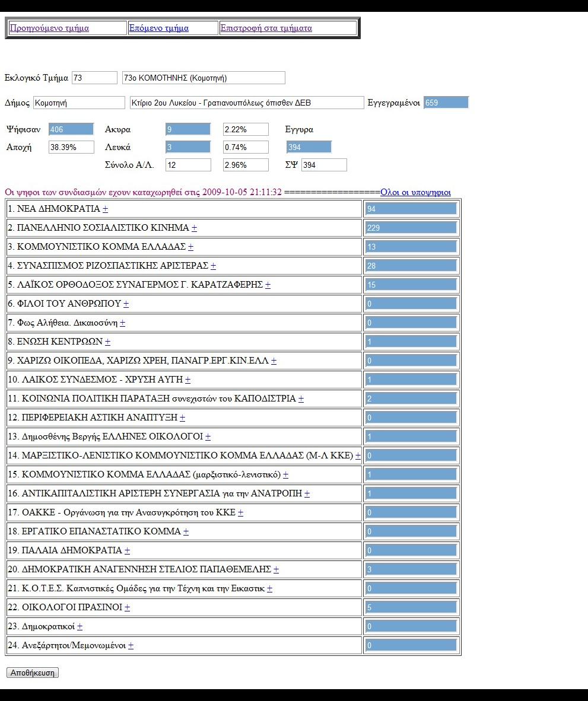The image size is (588, 701).
Task: Expand ΕΡΓΑΤΙΚΟ ΕΠΑΝΑΣΤΑΤΙΚΟ ΚΟΜΜΑ plus link
Action: click(x=186, y=532)
